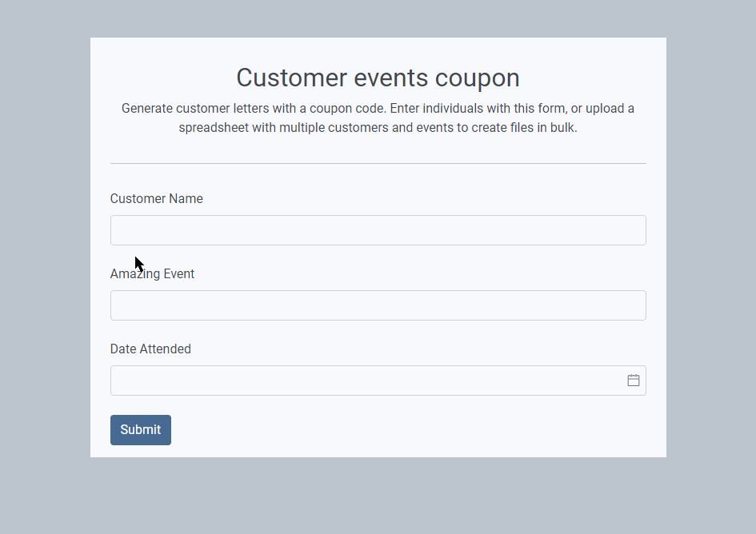Click the "Customer events coupon" page heading
Image resolution: width=756 pixels, height=534 pixels.
point(378,78)
